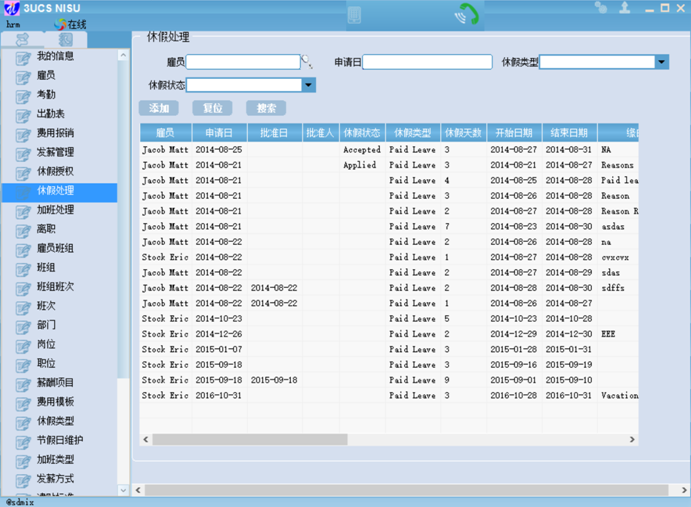Open 加班处理 sidebar icon
The height and width of the screenshot is (507, 691).
[x=23, y=212]
